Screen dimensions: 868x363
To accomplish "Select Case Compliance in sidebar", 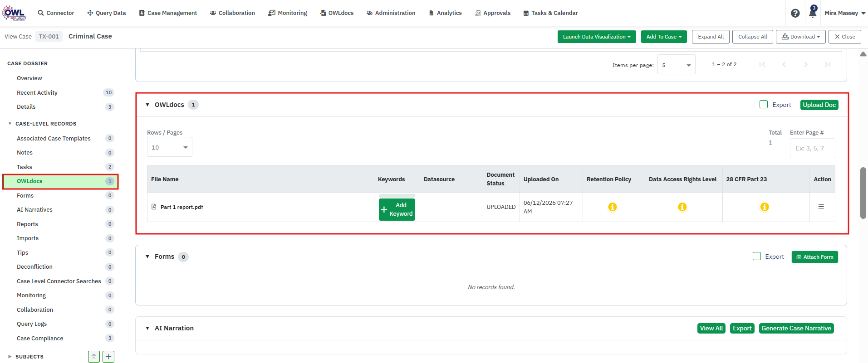I will (40, 339).
